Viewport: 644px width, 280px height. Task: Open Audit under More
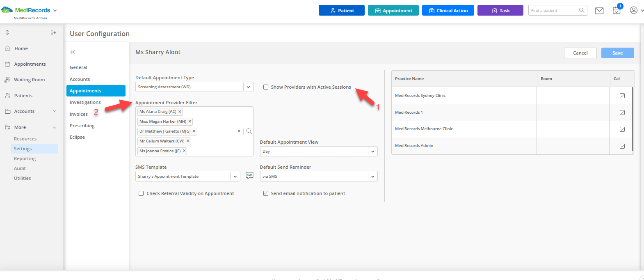(x=20, y=168)
